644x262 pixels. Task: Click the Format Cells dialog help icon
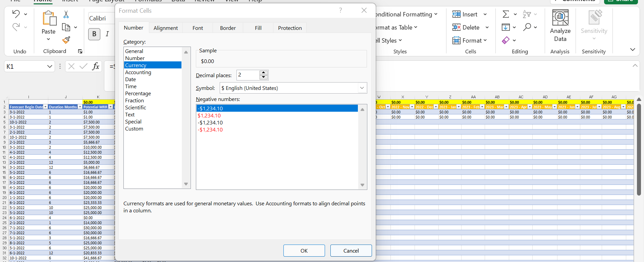tap(340, 10)
